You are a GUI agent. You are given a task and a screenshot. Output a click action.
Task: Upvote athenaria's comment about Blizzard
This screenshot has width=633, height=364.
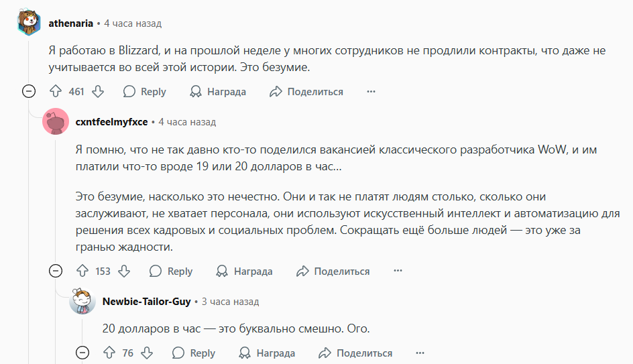tap(56, 92)
